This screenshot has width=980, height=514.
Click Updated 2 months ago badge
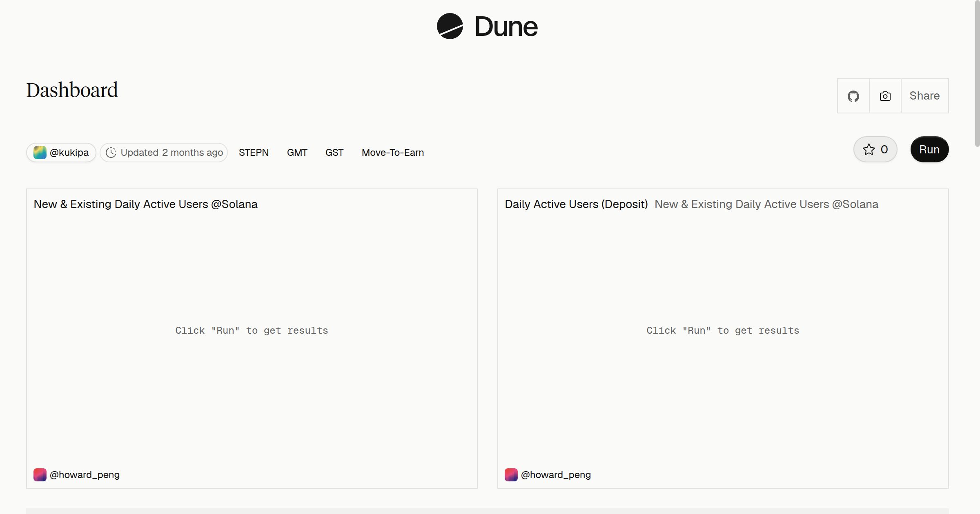coord(164,153)
